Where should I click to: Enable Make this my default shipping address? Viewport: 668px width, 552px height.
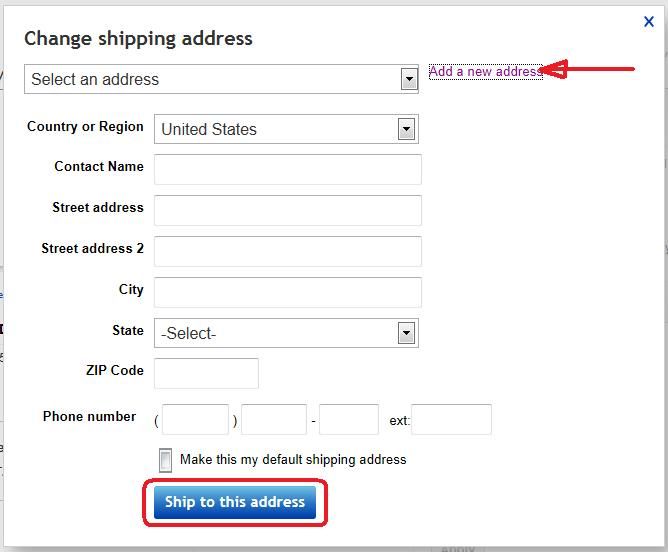[x=165, y=460]
